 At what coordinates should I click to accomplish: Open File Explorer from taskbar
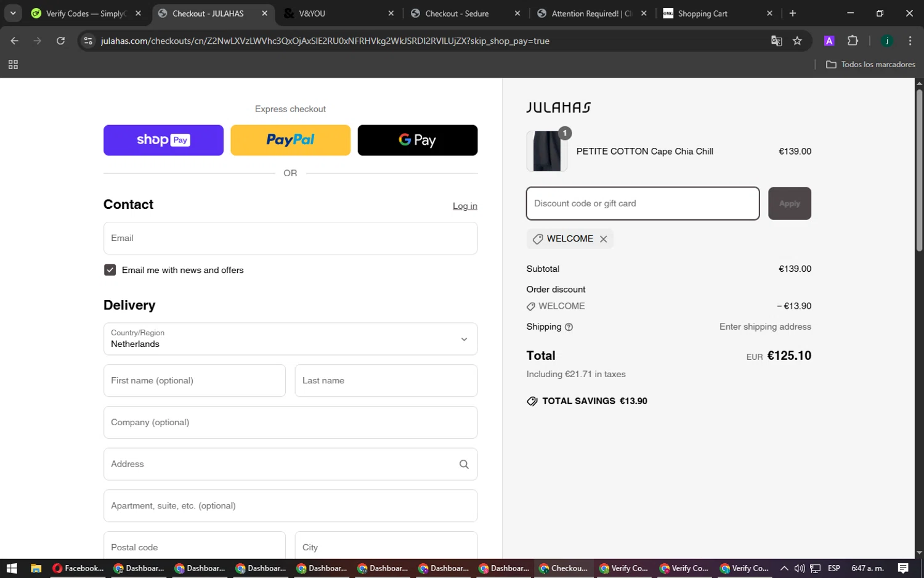(x=36, y=568)
